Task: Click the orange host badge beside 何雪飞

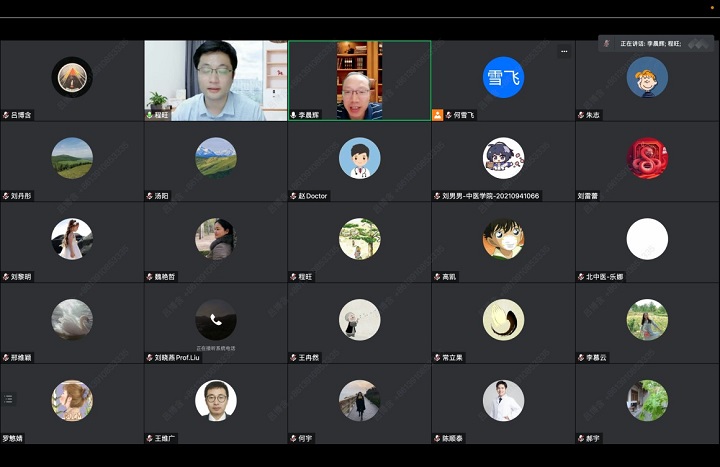Action: (x=437, y=115)
